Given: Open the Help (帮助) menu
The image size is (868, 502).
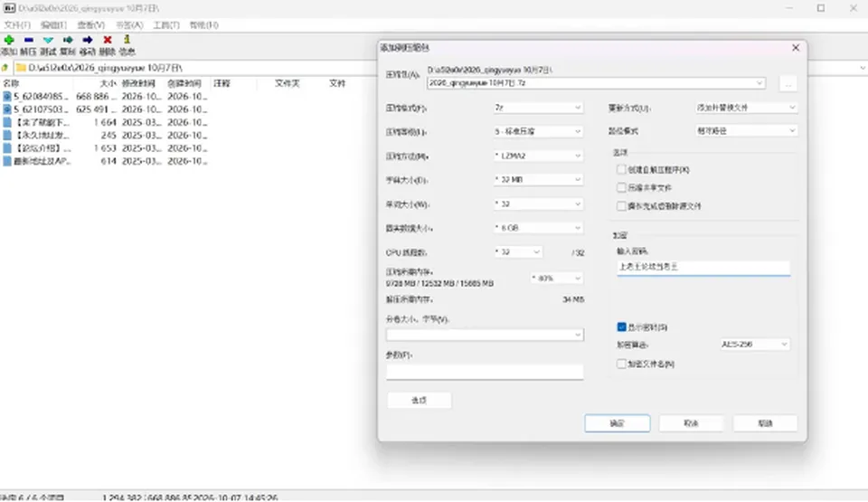Looking at the screenshot, I should click(203, 25).
